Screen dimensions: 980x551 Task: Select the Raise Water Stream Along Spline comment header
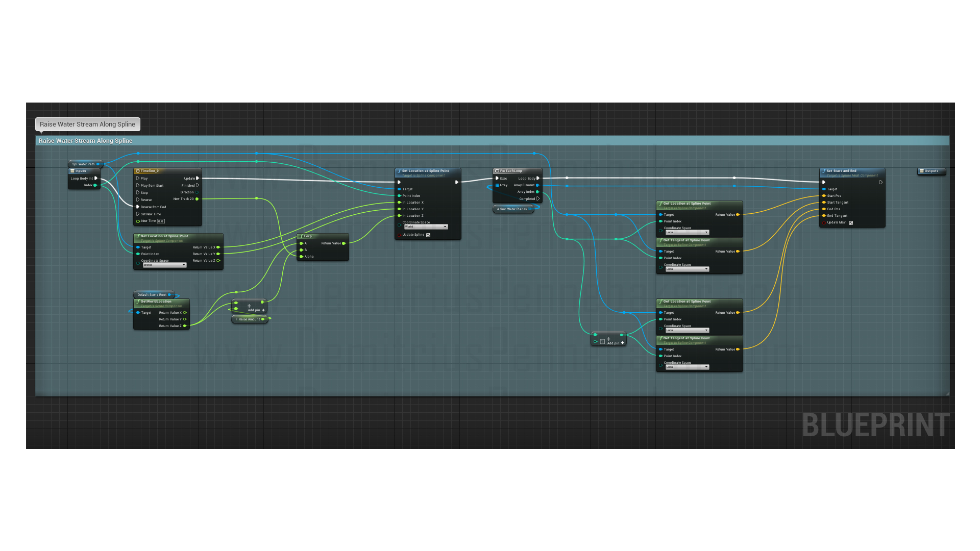(493, 141)
